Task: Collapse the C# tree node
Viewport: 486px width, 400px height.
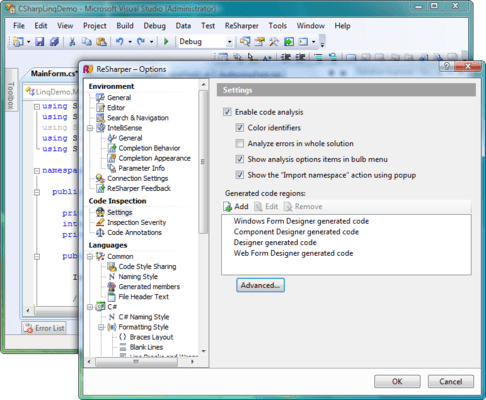Action: [90, 307]
